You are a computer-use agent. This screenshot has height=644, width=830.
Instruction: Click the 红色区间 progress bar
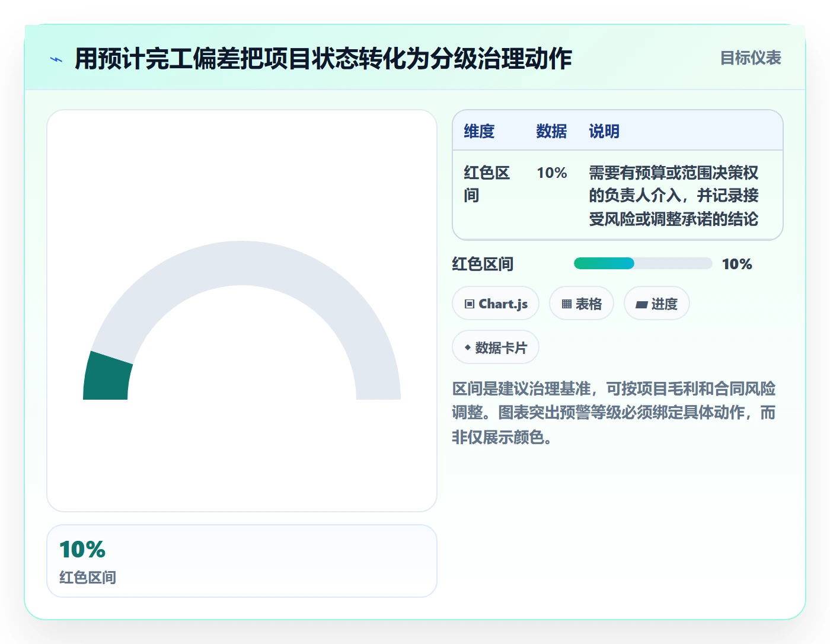pos(643,264)
